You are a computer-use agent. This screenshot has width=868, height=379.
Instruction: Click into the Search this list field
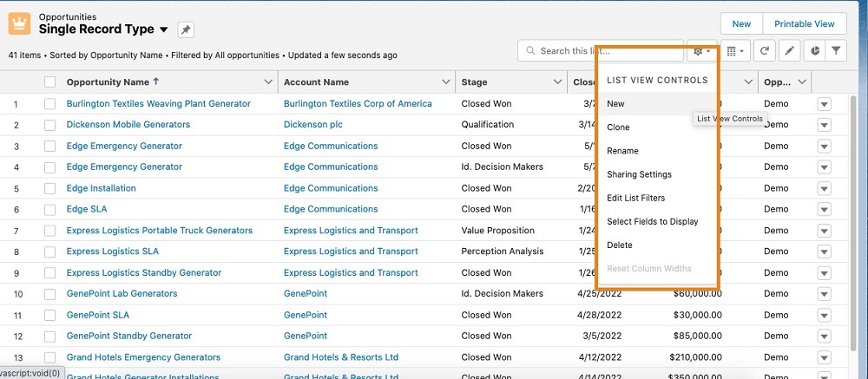pyautogui.click(x=599, y=51)
